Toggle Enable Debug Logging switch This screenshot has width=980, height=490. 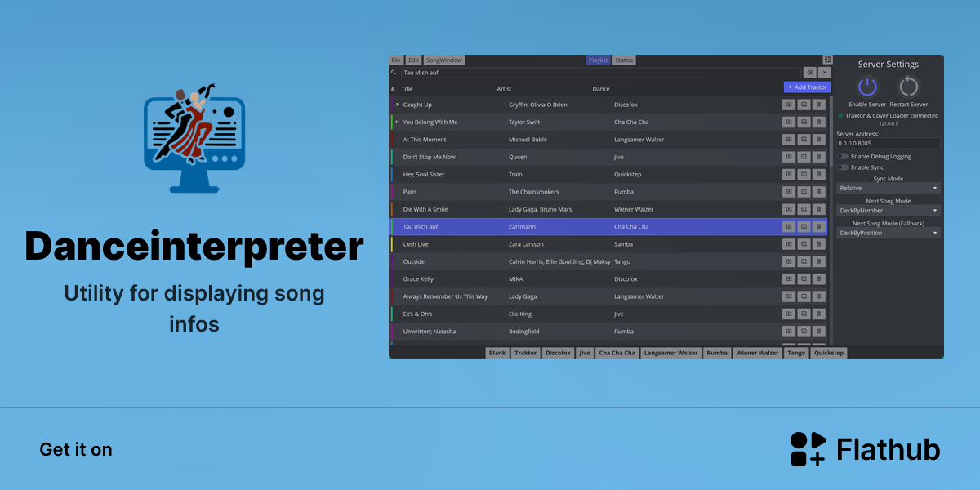(842, 156)
